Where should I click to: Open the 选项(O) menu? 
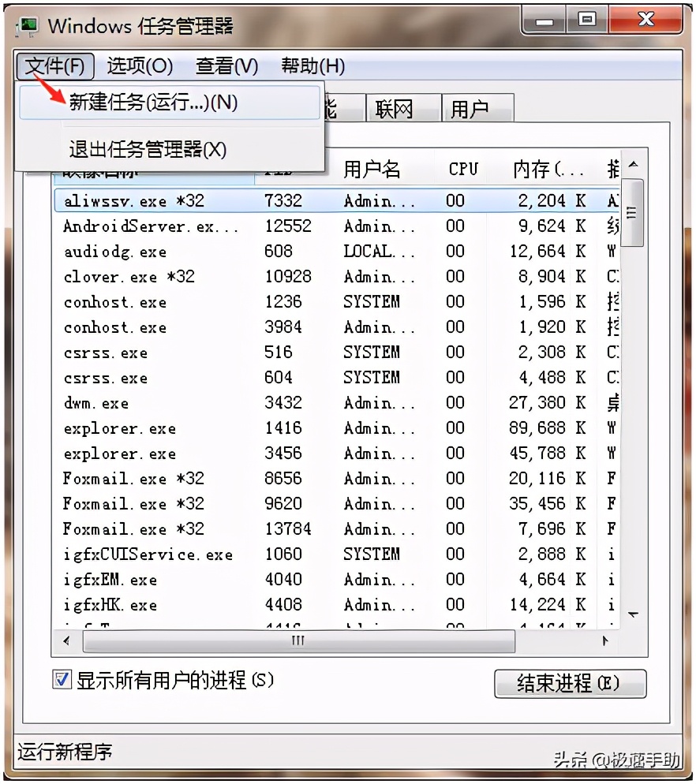pos(139,66)
